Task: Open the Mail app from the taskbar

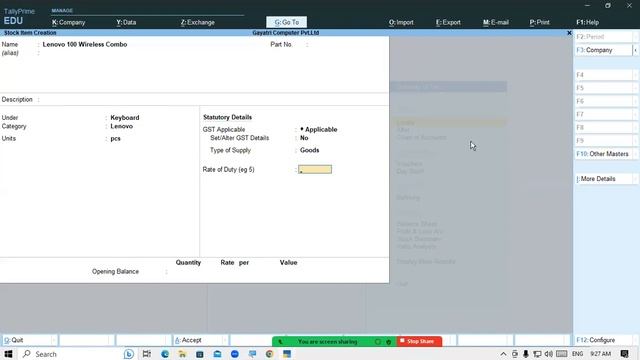Action: (217, 354)
